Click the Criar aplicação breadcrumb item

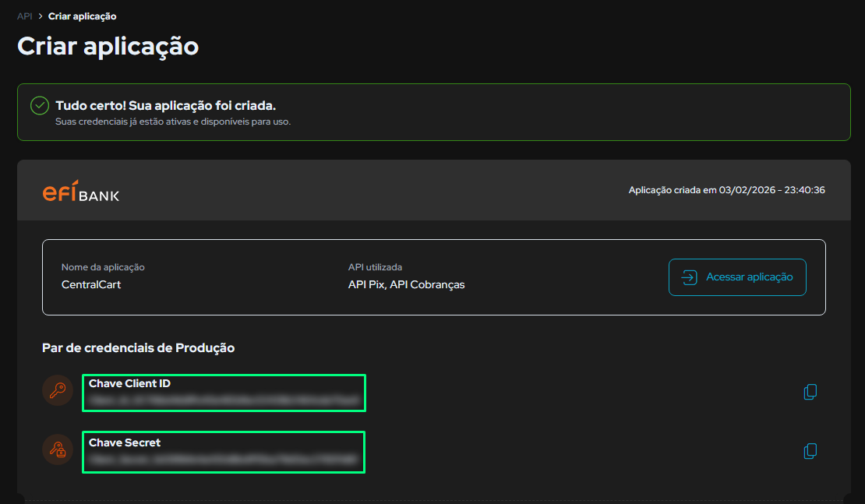pyautogui.click(x=82, y=16)
